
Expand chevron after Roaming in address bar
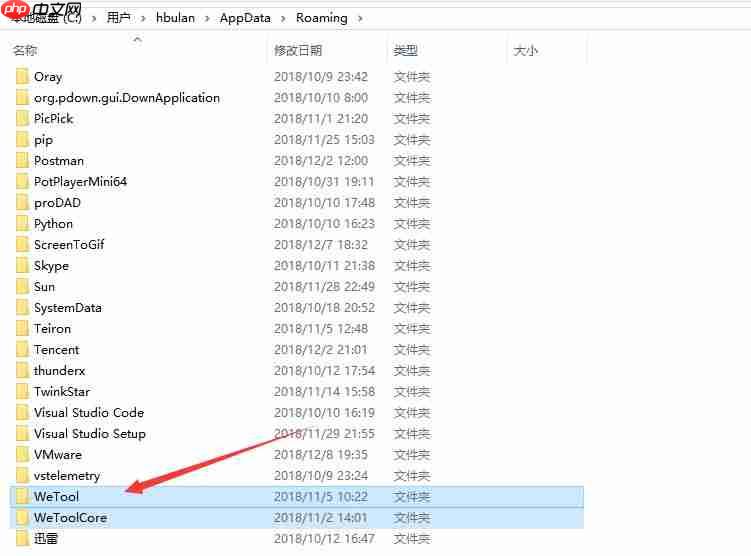coord(360,19)
